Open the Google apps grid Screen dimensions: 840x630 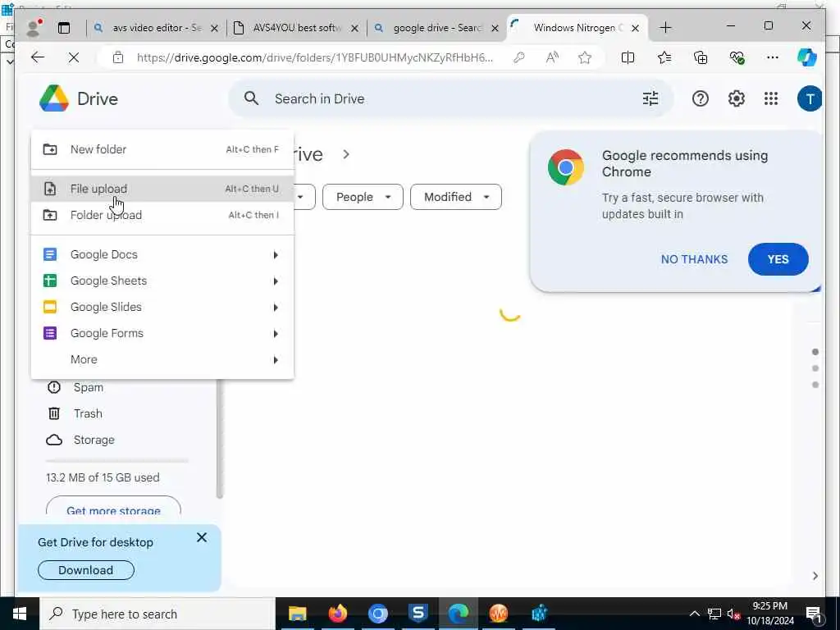[x=771, y=98]
